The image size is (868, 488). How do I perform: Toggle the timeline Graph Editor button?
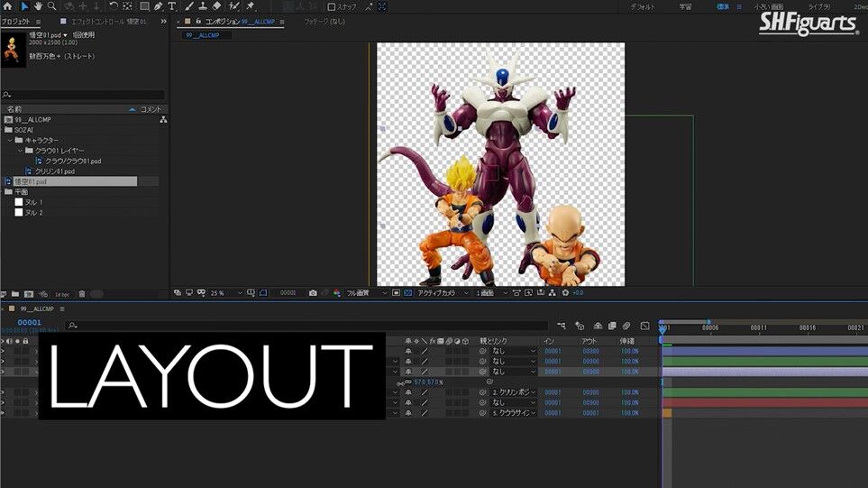[644, 326]
